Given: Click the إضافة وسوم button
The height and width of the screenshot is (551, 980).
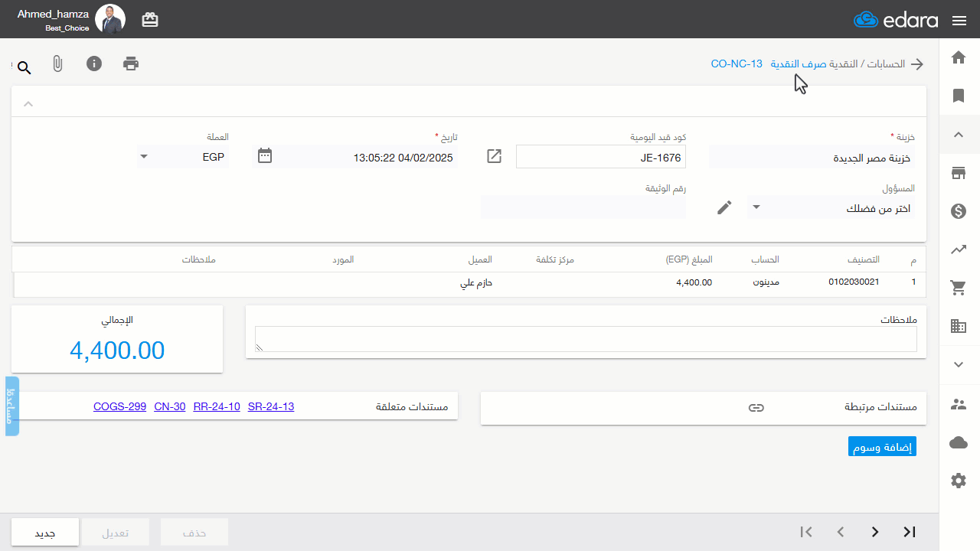Looking at the screenshot, I should 882,447.
